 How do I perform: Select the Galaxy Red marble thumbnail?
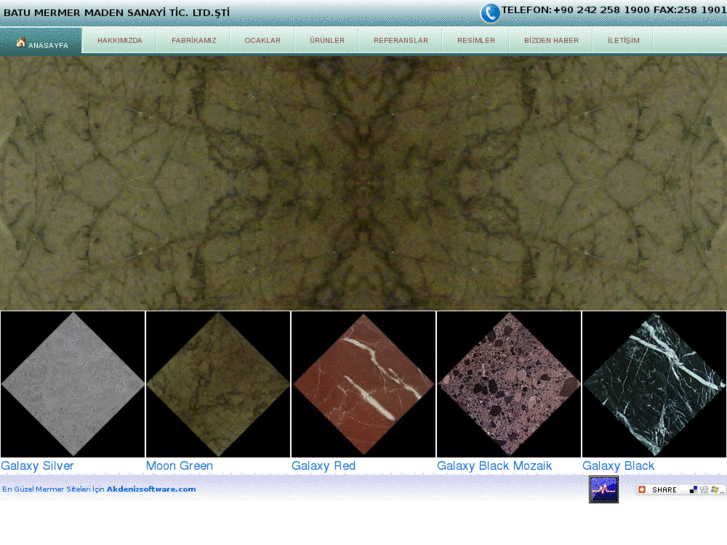point(363,384)
